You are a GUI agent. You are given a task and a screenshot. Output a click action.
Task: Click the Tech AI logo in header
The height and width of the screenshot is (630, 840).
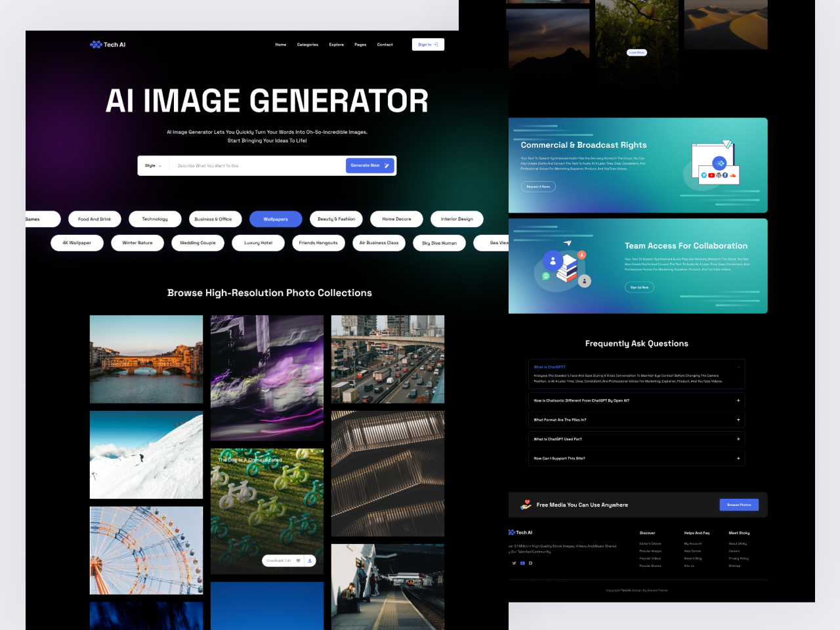[x=108, y=45]
